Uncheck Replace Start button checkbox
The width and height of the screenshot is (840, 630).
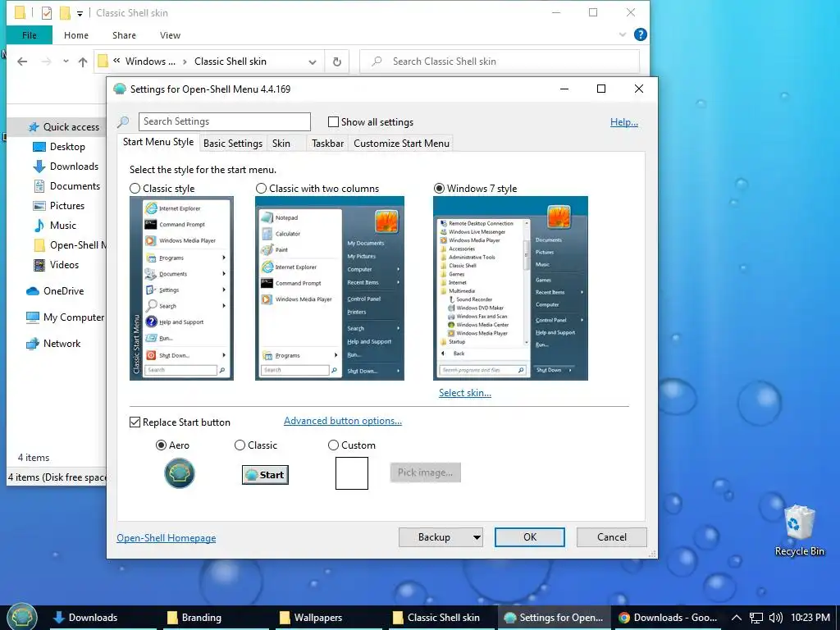(135, 422)
